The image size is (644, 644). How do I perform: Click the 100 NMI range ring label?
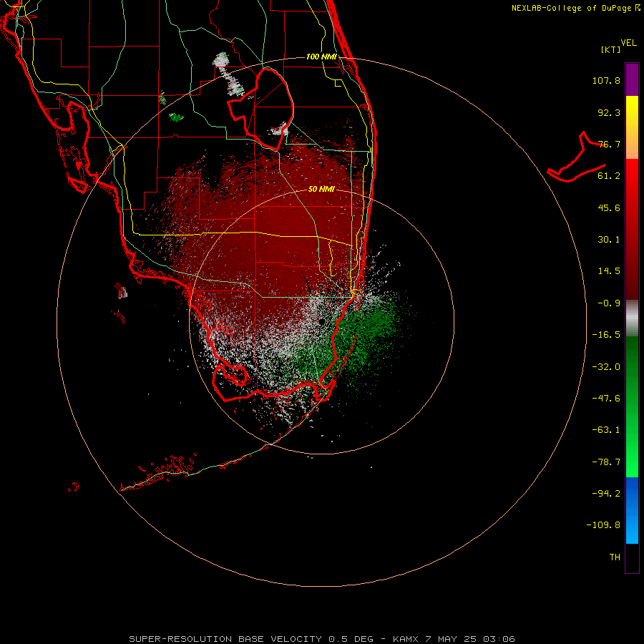click(321, 57)
